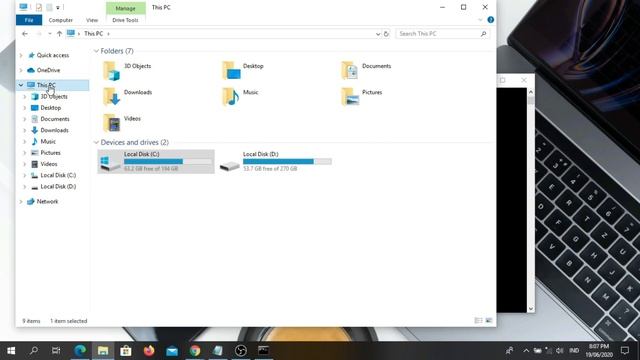Expand Local Disk (D:) in the tree
Image resolution: width=640 pixels, height=360 pixels.
tap(25, 187)
